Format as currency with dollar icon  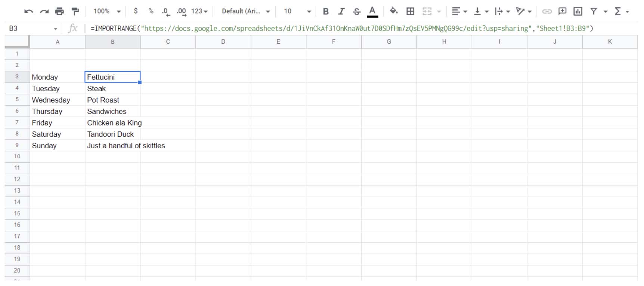[x=136, y=11]
